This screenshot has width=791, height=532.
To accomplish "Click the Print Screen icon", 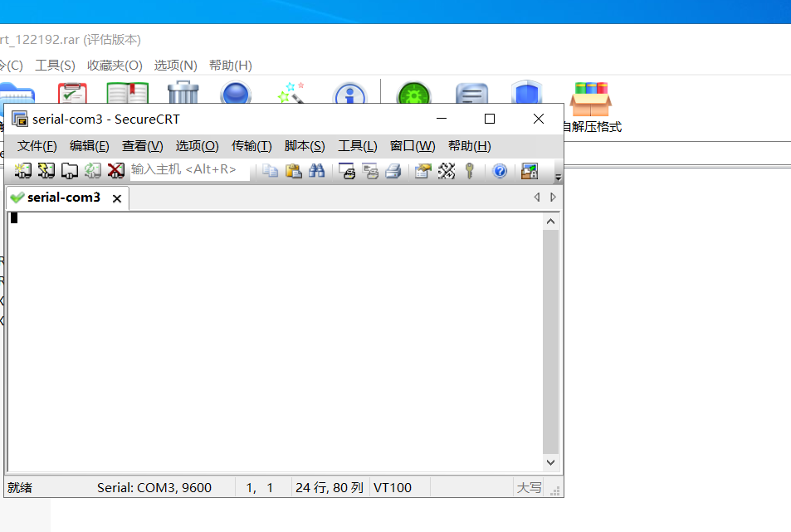I will click(347, 171).
